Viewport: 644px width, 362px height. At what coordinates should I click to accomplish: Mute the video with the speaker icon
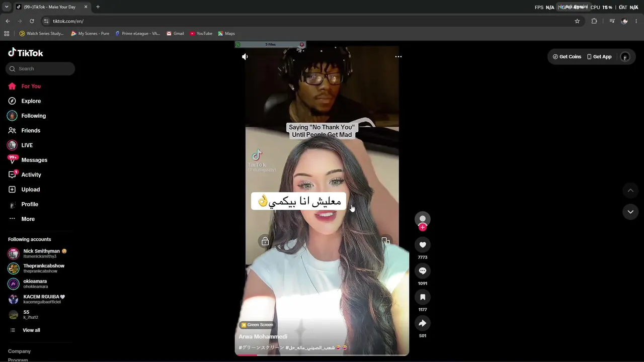pyautogui.click(x=245, y=57)
